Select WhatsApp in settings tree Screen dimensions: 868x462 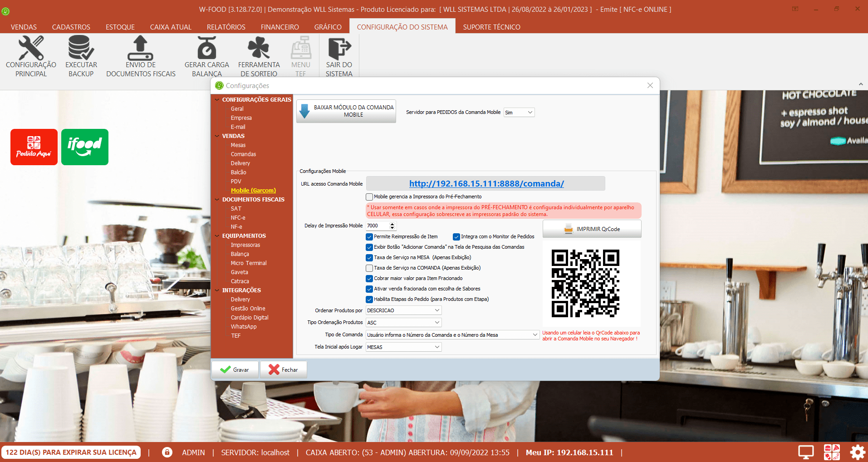(244, 327)
